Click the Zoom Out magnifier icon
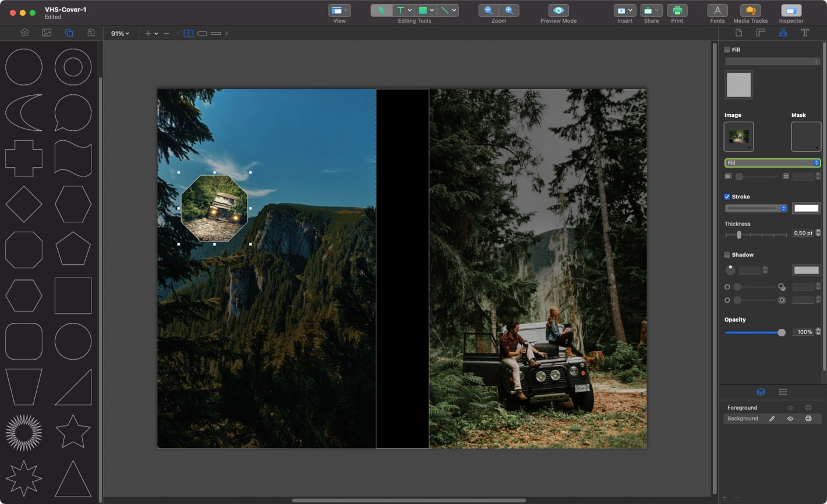The width and height of the screenshot is (827, 504). [x=488, y=10]
